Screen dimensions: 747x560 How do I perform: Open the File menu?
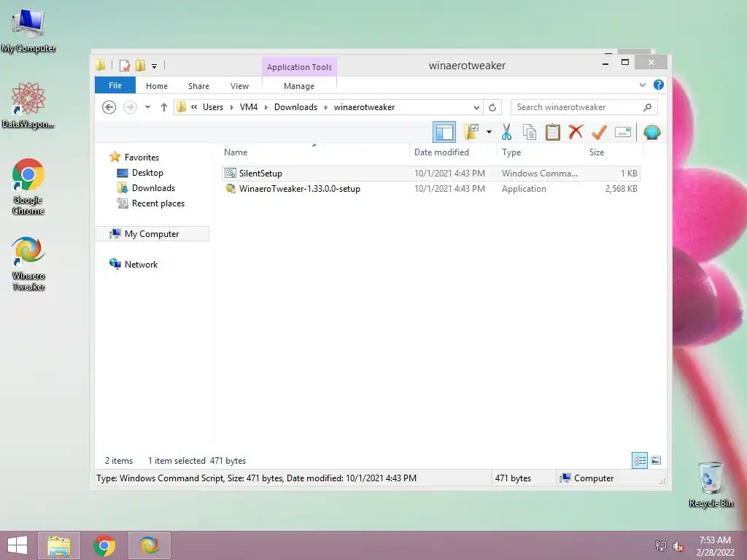point(115,85)
